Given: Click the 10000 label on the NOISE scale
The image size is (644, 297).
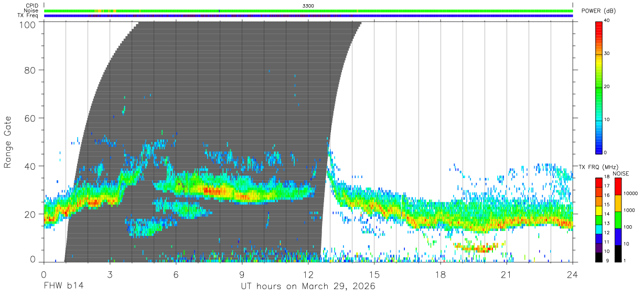Looking at the screenshot, I should click(x=631, y=193).
